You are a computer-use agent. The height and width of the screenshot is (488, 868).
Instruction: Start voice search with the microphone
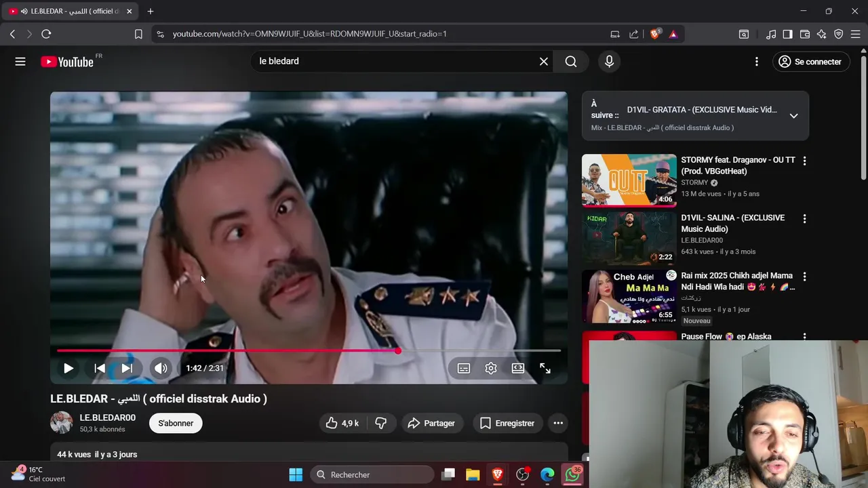pos(609,62)
